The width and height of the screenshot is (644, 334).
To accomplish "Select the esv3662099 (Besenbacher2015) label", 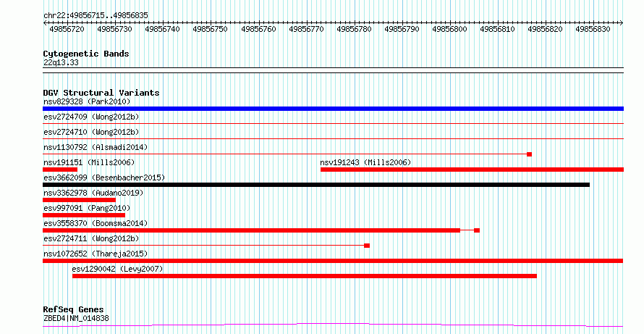I will [104, 178].
